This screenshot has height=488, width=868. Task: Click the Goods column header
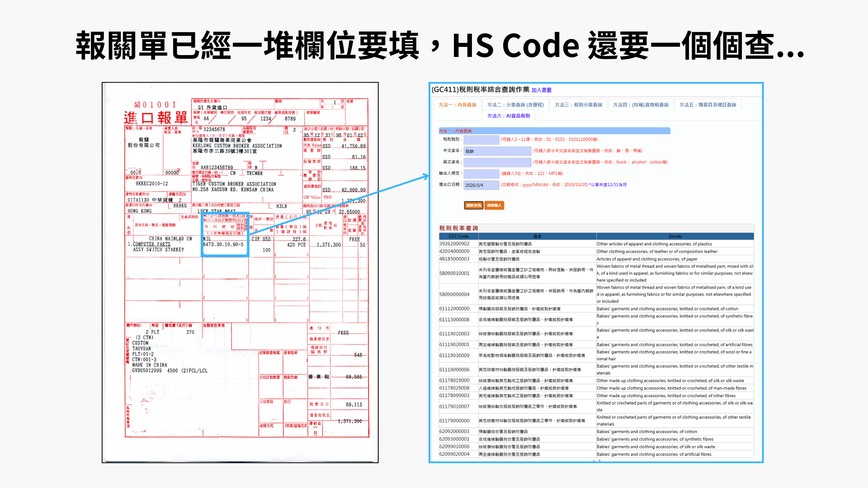point(675,236)
